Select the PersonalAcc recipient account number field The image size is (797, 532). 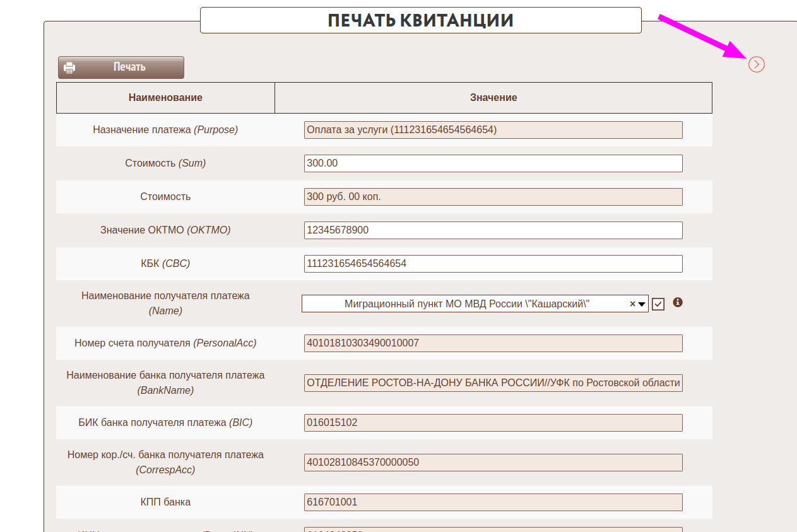[493, 343]
